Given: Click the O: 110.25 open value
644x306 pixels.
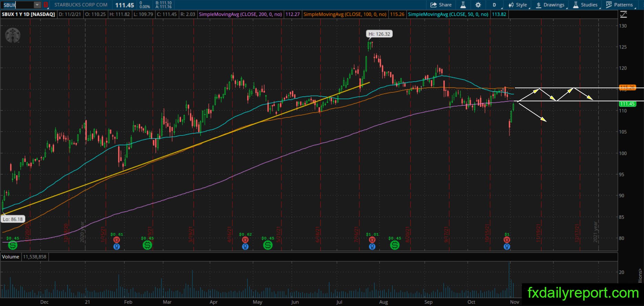Looking at the screenshot, I should (96, 14).
